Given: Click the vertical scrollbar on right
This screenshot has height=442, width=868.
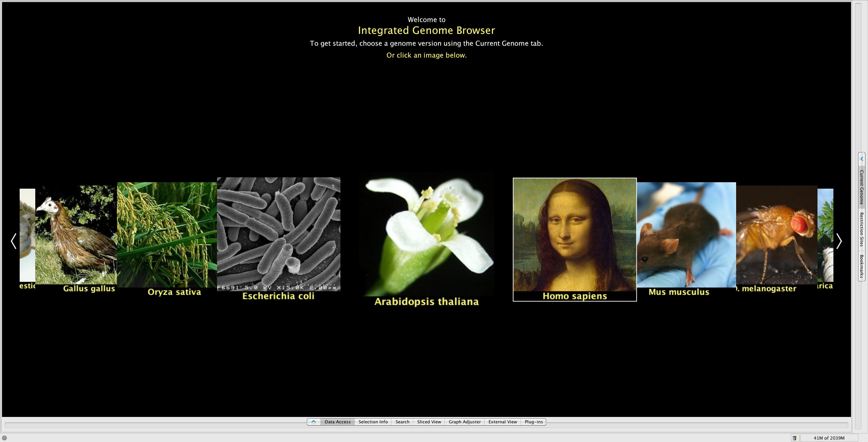Looking at the screenshot, I should (x=858, y=217).
